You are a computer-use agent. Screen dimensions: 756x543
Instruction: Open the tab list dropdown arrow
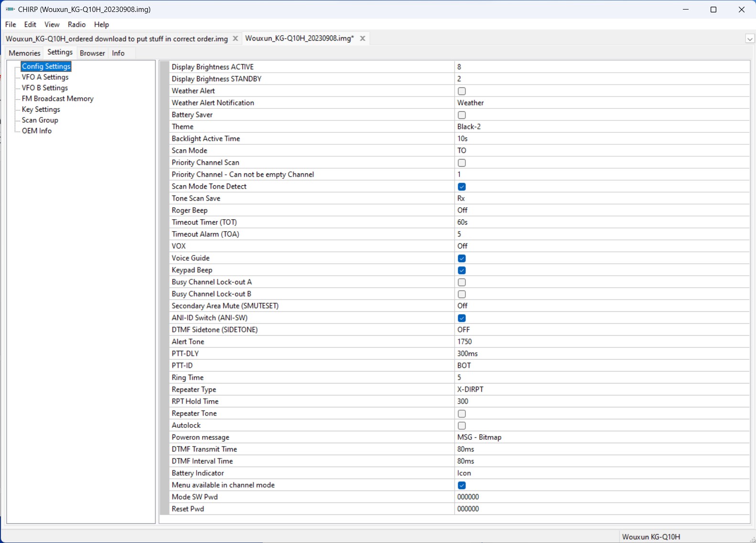750,39
